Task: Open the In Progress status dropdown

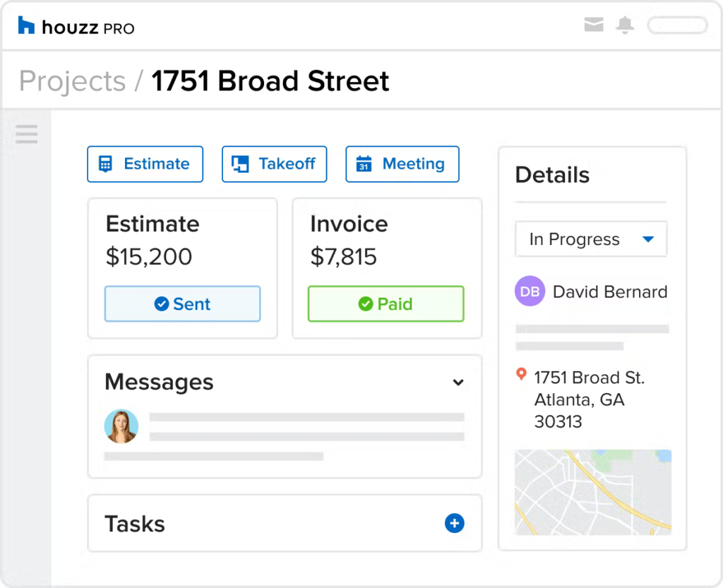Action: coord(590,239)
